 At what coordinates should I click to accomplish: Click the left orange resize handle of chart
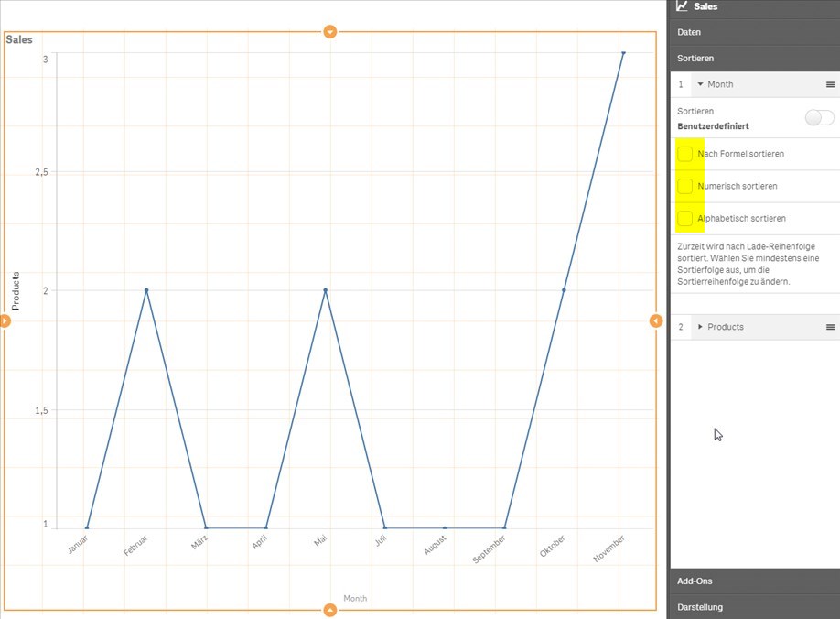[x=5, y=320]
